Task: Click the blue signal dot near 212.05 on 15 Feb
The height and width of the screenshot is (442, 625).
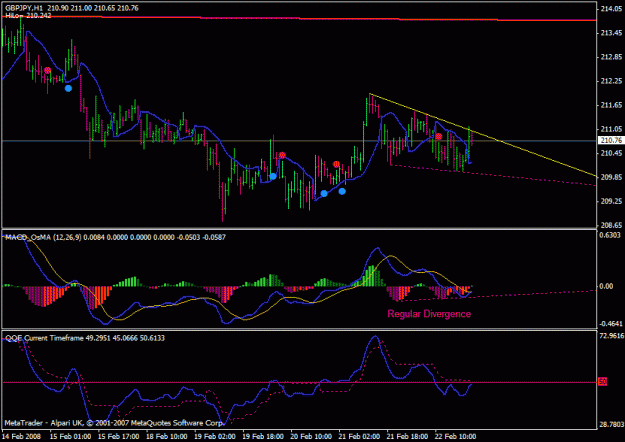Action: pos(68,88)
